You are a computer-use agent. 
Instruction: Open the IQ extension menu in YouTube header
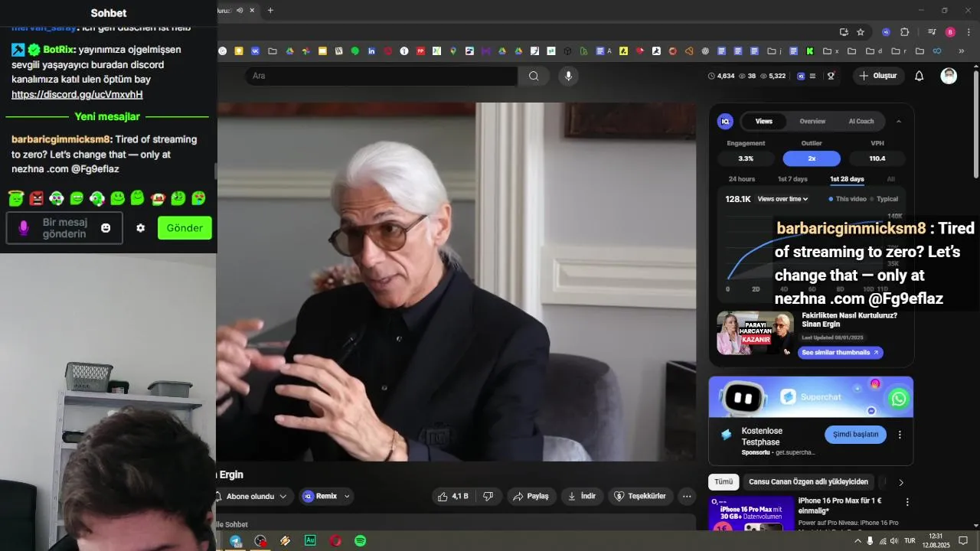click(806, 76)
